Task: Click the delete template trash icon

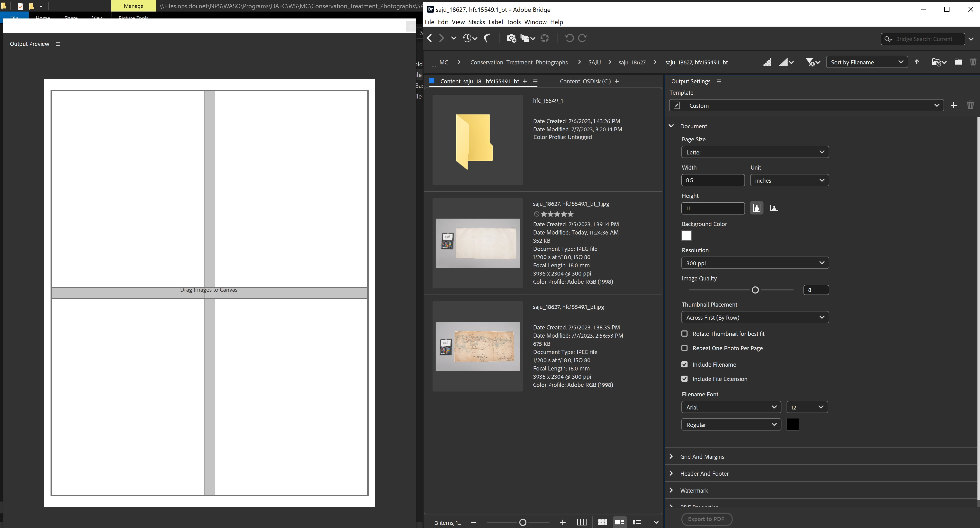Action: tap(970, 105)
